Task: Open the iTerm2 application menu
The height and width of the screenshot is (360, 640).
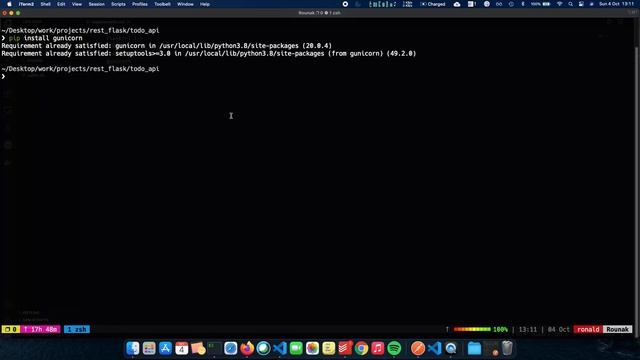Action: point(26,4)
